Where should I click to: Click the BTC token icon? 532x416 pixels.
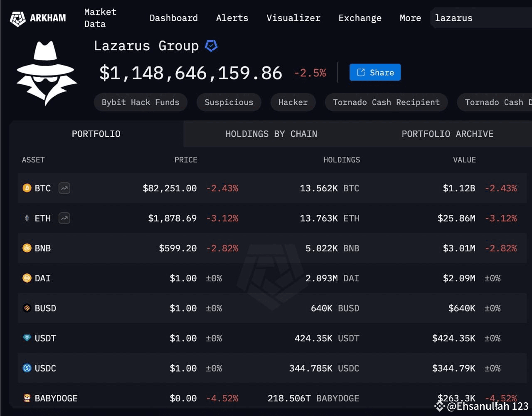27,188
